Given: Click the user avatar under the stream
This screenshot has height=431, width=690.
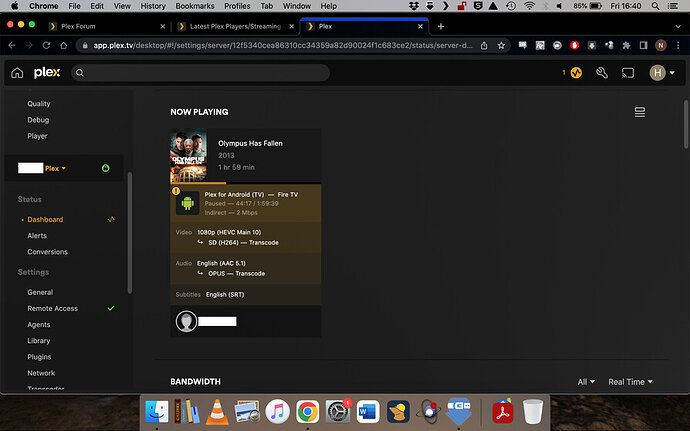Looking at the screenshot, I should [x=186, y=321].
